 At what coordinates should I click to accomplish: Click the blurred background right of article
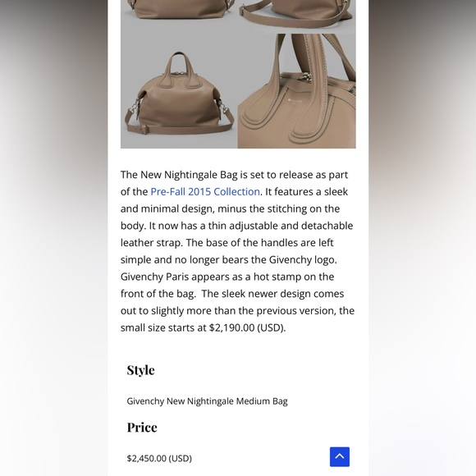coord(423,238)
